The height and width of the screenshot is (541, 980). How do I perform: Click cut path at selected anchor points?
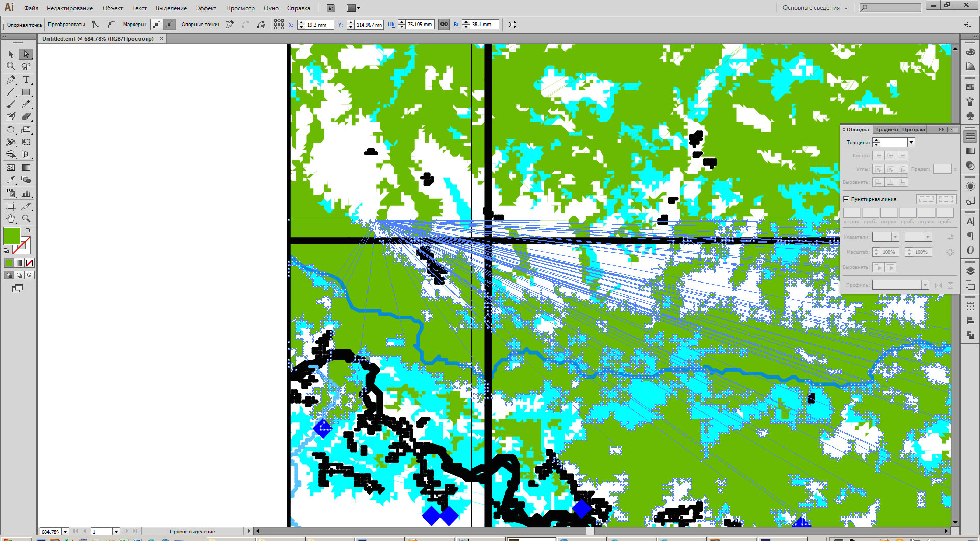(261, 25)
